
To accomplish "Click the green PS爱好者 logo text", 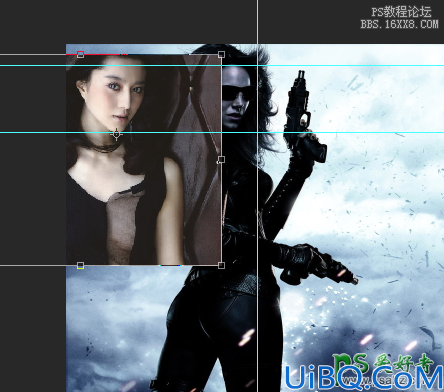I will pyautogui.click(x=383, y=363).
